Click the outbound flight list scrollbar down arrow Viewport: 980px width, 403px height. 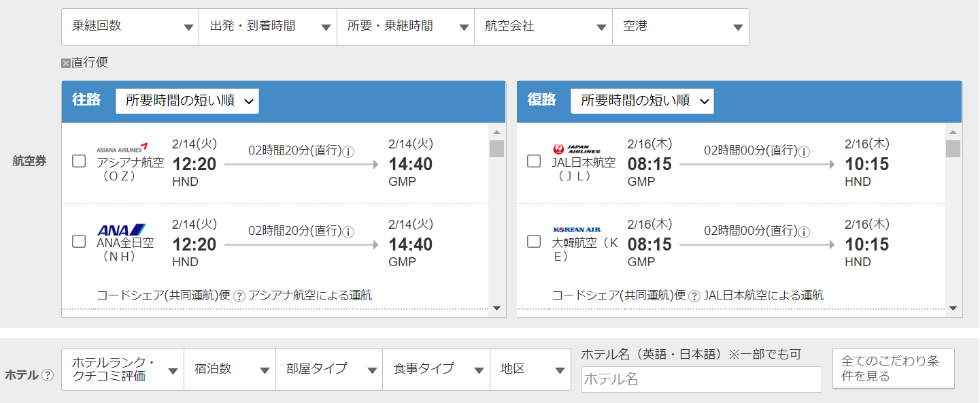point(496,308)
